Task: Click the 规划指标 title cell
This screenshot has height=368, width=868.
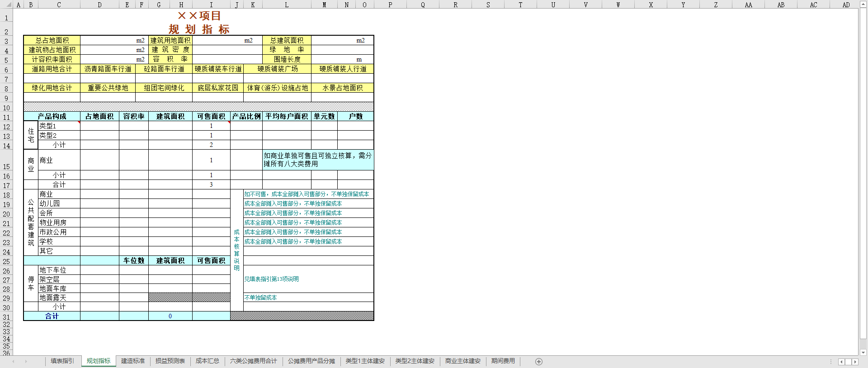Action: 199,29
